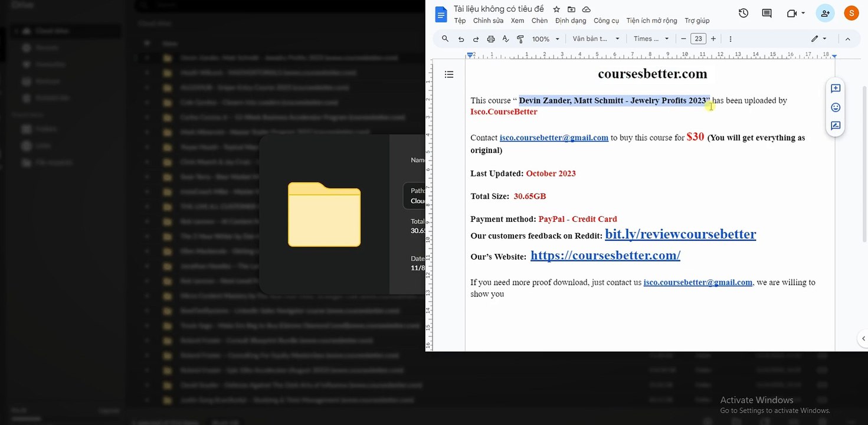Decrease font size with minus button

(x=683, y=39)
